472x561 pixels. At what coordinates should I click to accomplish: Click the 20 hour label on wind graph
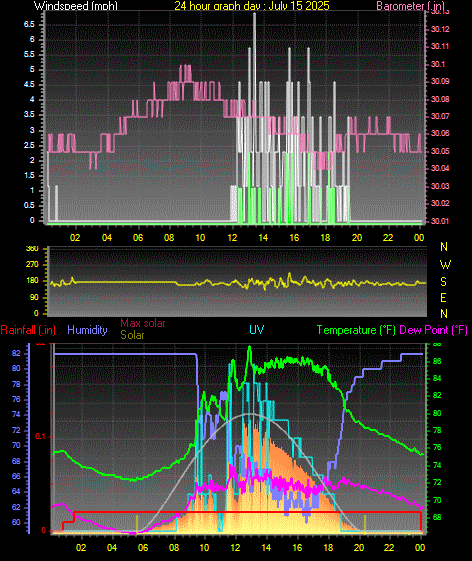[357, 238]
